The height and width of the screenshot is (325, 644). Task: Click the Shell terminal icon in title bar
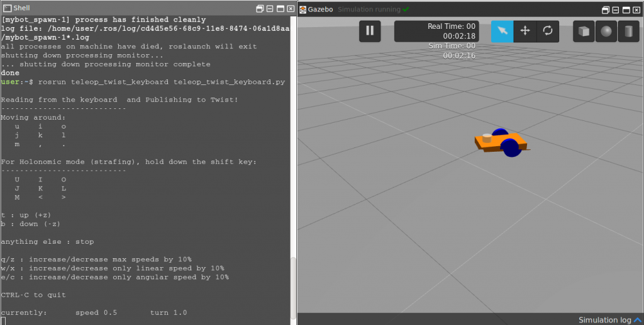[x=7, y=8]
